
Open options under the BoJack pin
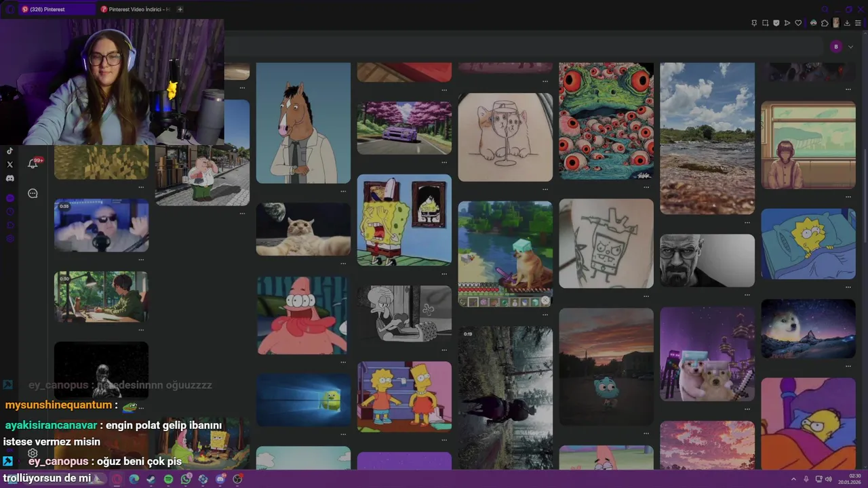(342, 190)
